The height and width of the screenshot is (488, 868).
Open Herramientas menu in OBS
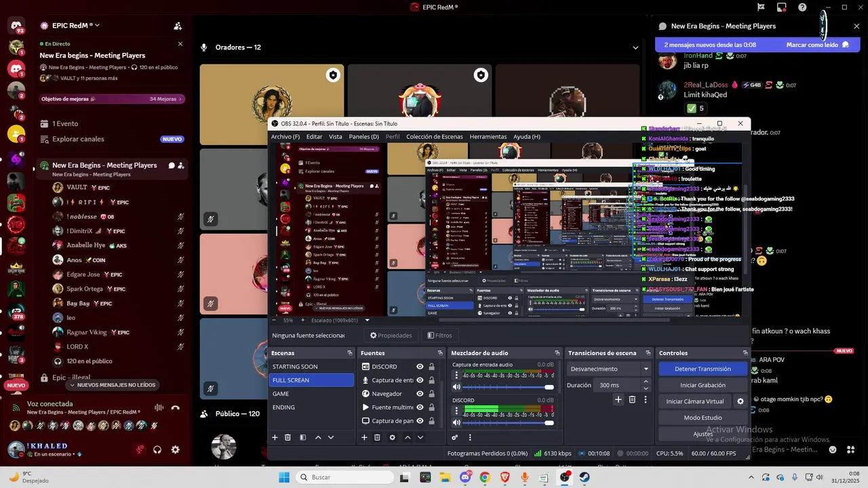click(488, 137)
